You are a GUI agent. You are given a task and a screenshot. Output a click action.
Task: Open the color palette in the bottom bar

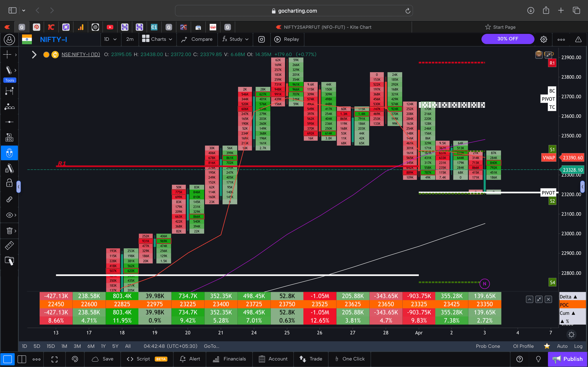(x=75, y=359)
